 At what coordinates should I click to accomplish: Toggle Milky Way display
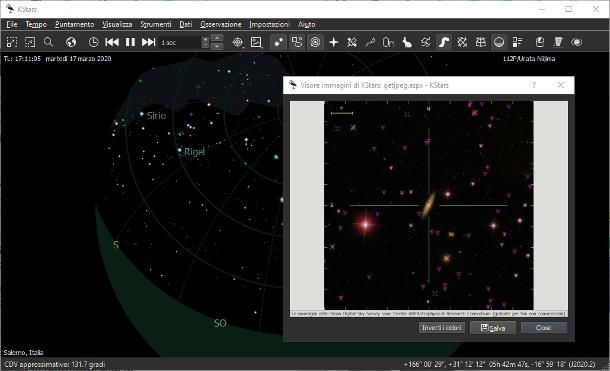(443, 42)
